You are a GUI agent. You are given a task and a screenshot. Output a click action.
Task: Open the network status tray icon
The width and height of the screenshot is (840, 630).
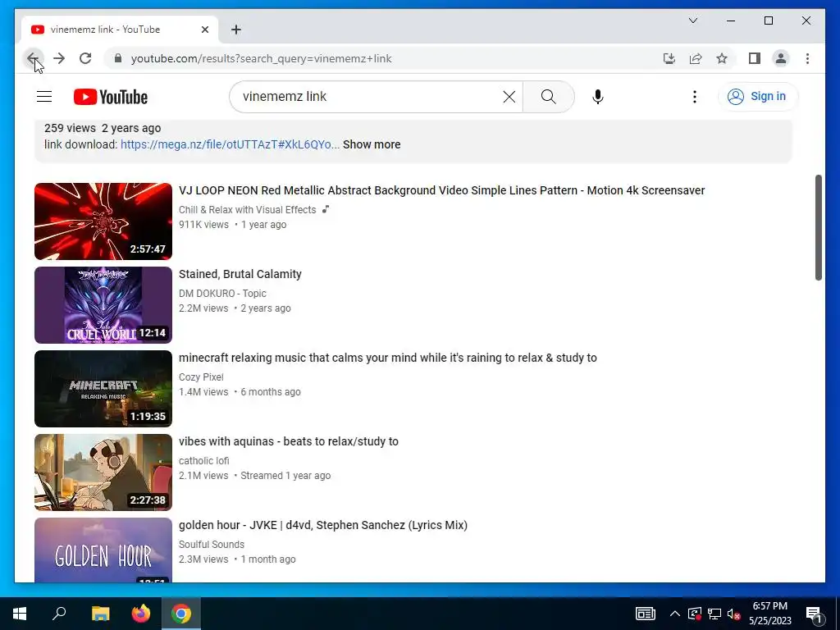pos(714,614)
